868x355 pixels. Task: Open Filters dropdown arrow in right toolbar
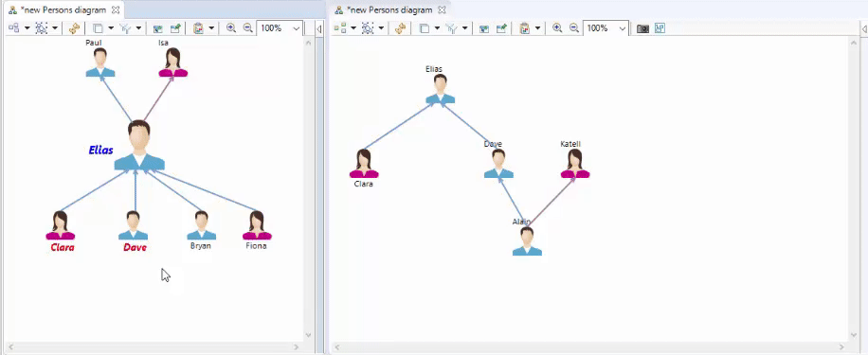tap(464, 28)
